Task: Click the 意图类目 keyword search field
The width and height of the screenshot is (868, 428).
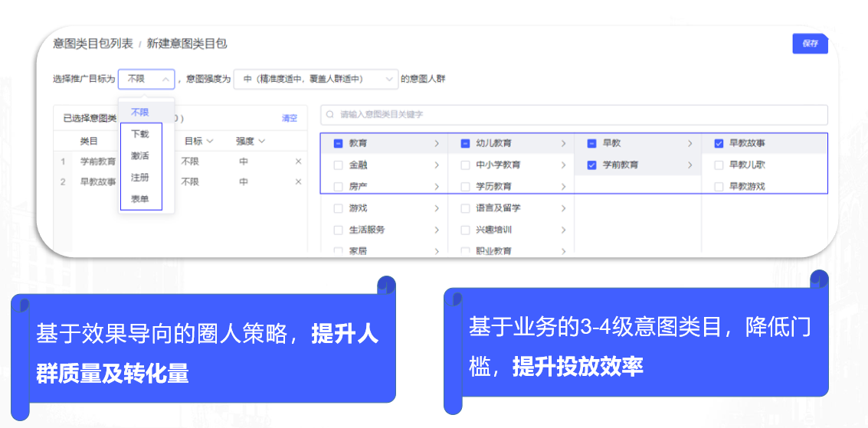Action: (575, 115)
